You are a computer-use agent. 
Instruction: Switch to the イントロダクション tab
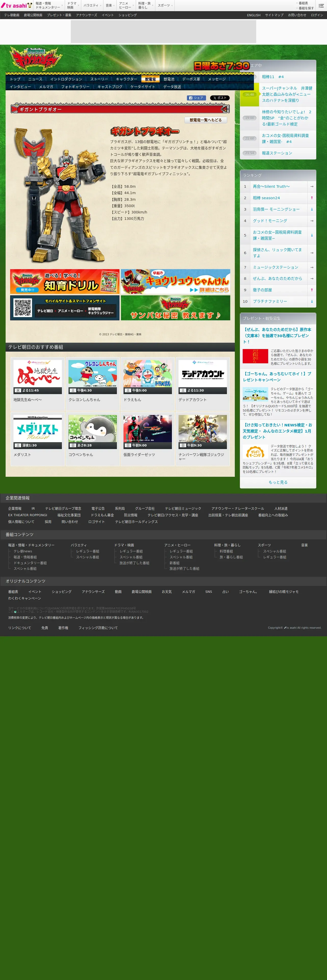[66, 79]
